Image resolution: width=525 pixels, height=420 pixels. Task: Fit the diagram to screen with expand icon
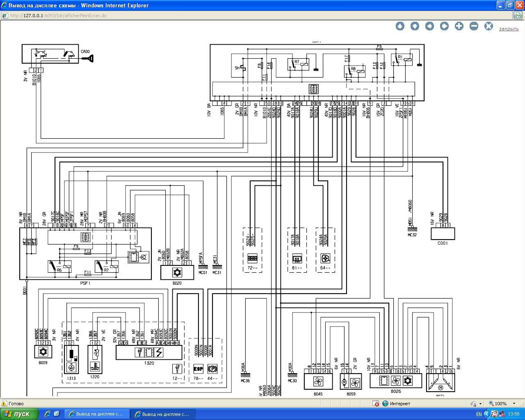pos(488,26)
